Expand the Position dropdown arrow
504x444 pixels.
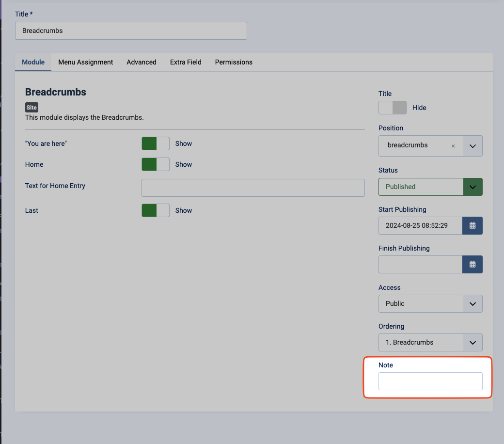[x=473, y=146]
